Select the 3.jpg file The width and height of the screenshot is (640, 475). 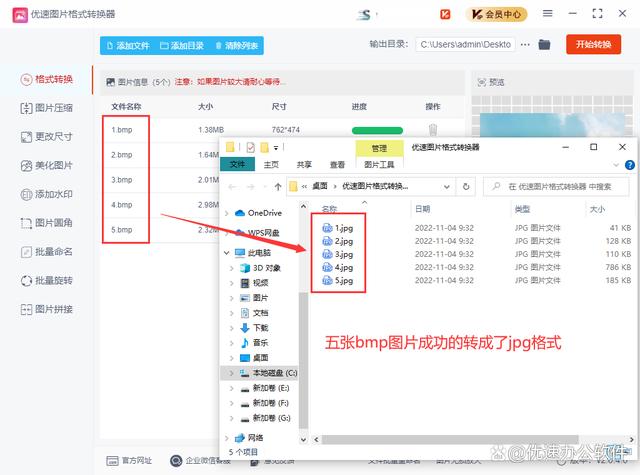click(338, 255)
